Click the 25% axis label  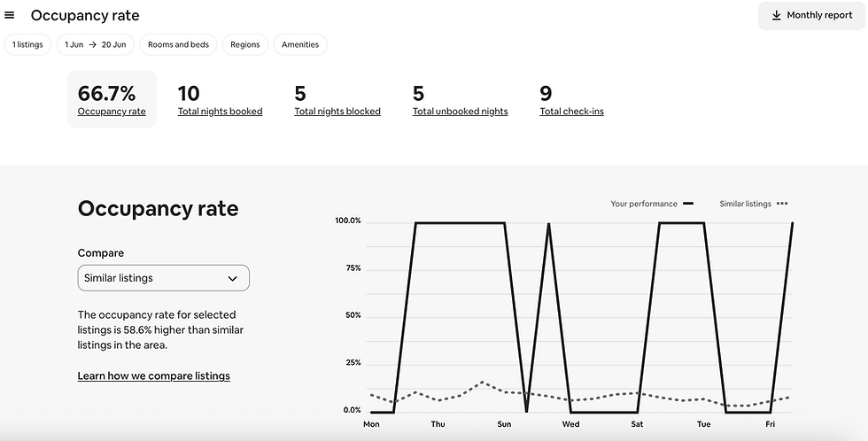353,363
